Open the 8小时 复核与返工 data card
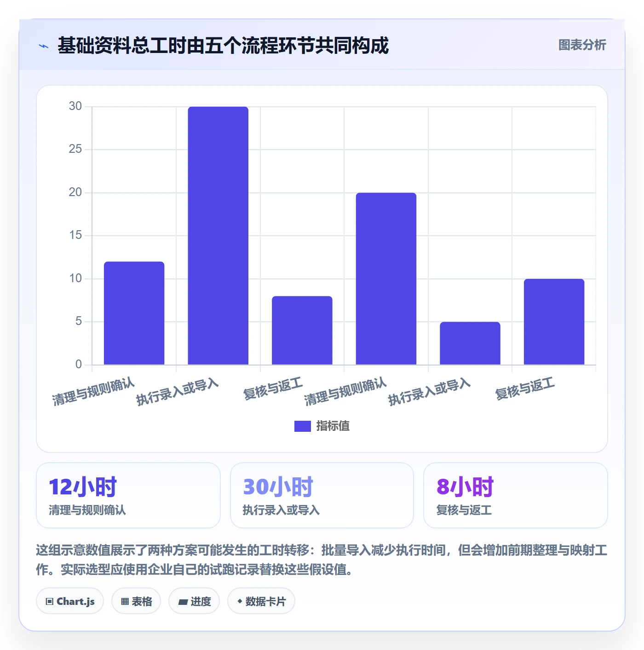This screenshot has height=650, width=644. (516, 495)
